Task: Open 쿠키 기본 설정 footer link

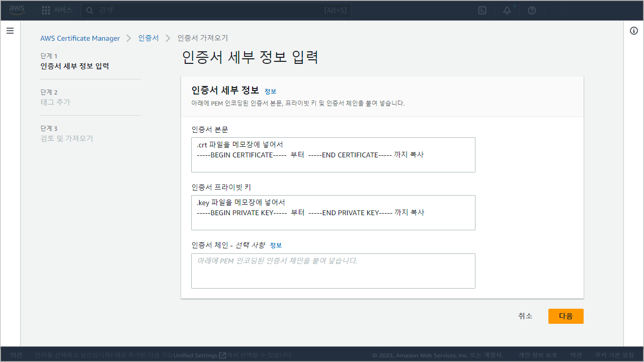Action: [x=614, y=355]
